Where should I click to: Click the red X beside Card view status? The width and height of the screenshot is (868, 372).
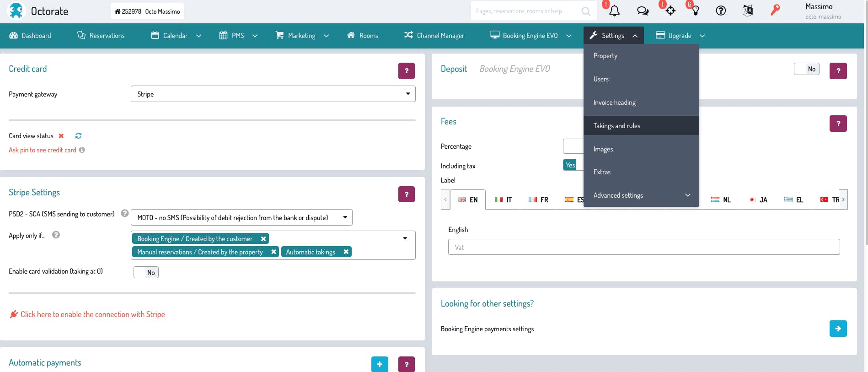pyautogui.click(x=61, y=136)
